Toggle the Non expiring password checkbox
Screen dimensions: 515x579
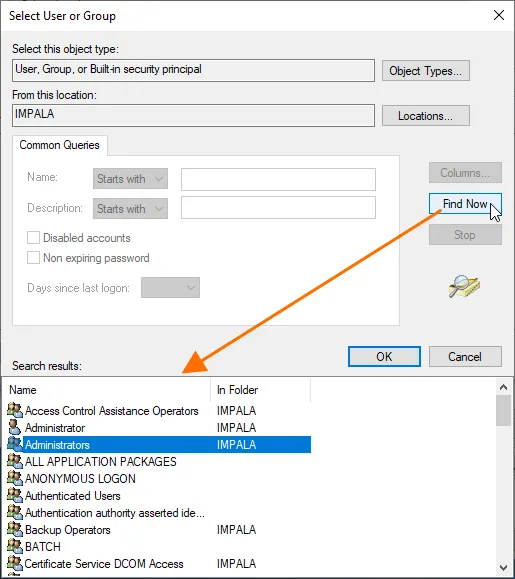click(33, 258)
